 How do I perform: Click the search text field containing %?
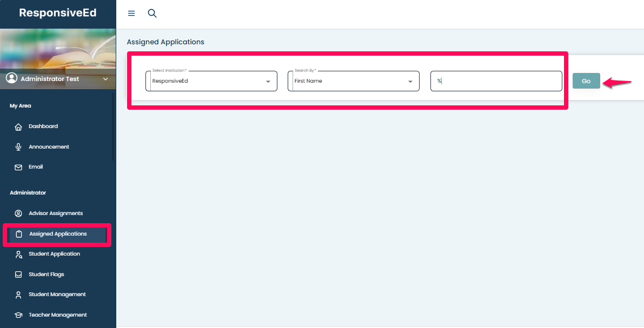(x=496, y=81)
